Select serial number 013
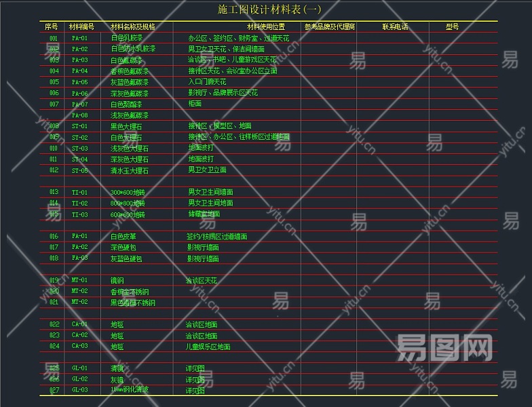Viewport: 532px width, 407px height. (x=54, y=192)
